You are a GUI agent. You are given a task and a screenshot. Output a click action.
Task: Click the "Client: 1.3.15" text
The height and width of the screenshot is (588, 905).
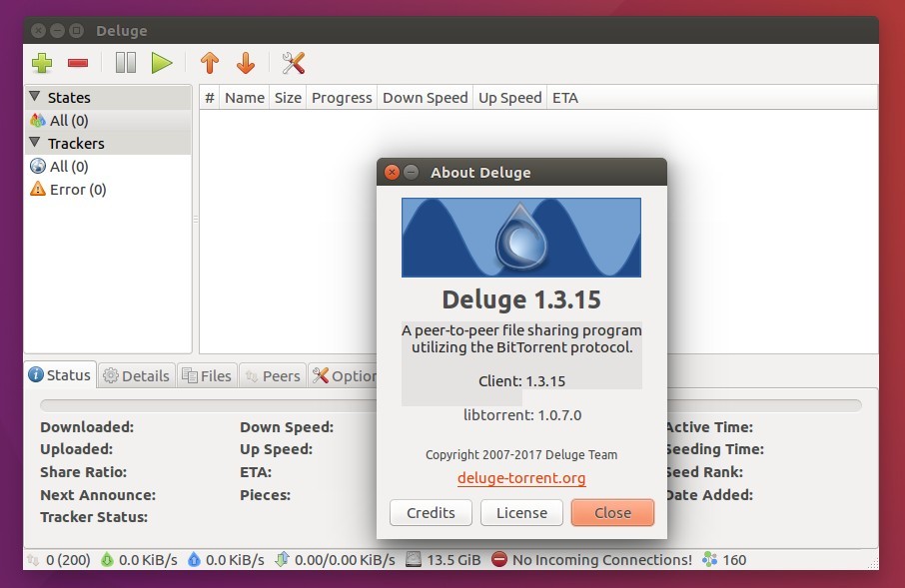tap(521, 381)
